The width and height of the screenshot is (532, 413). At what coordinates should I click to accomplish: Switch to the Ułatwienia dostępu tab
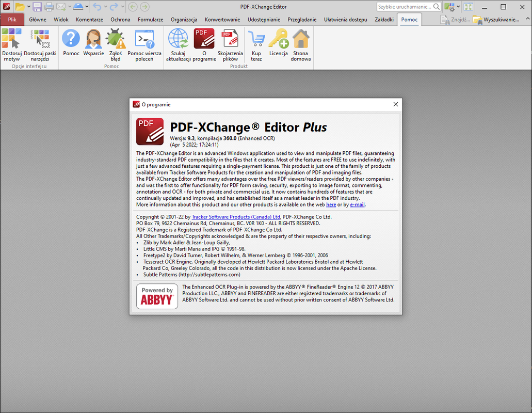click(x=345, y=19)
